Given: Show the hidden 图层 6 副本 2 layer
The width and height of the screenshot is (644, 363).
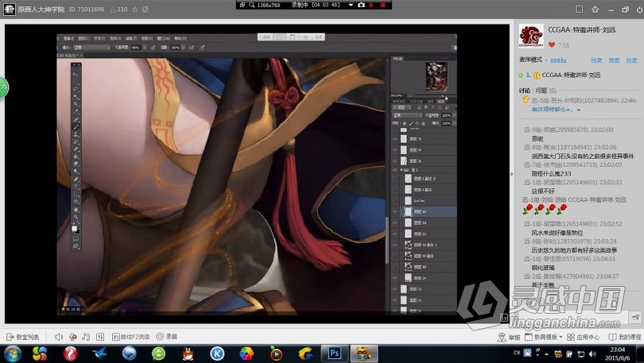Looking at the screenshot, I should [394, 179].
